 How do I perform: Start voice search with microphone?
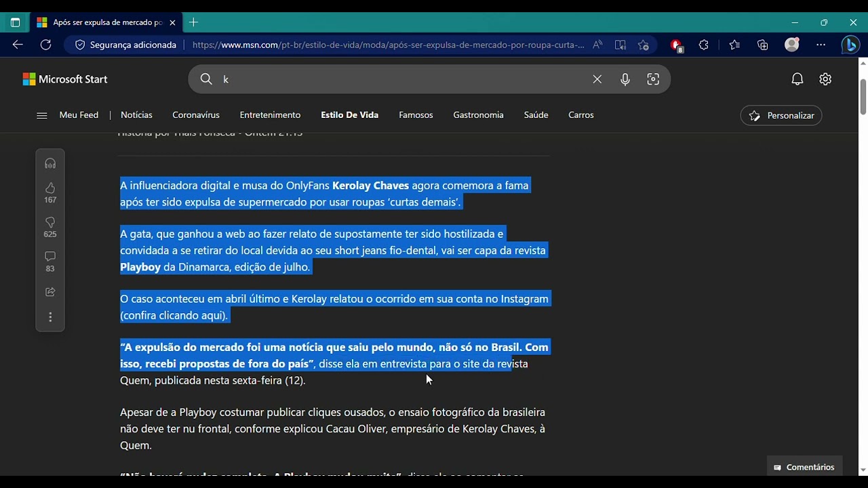625,79
